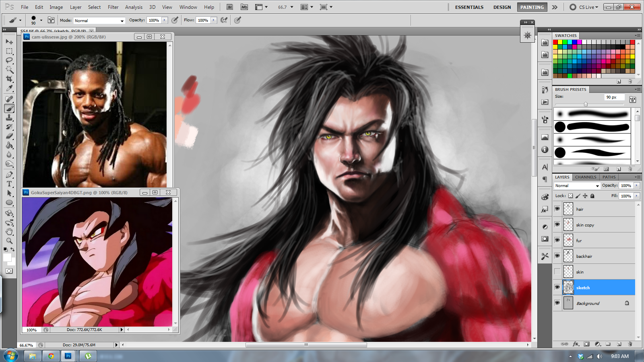The height and width of the screenshot is (362, 644).
Task: Adjust the brush Size slider handle
Action: (586, 104)
